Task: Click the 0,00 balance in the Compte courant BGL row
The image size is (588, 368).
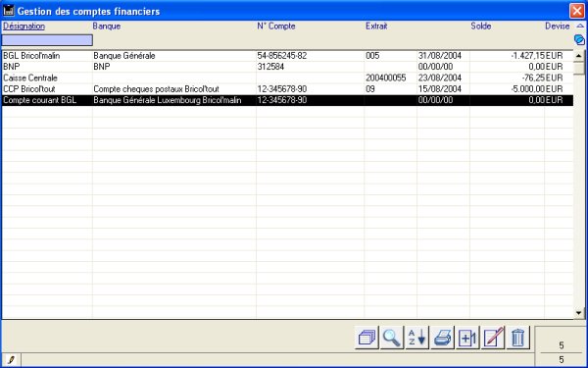Action: (537, 100)
